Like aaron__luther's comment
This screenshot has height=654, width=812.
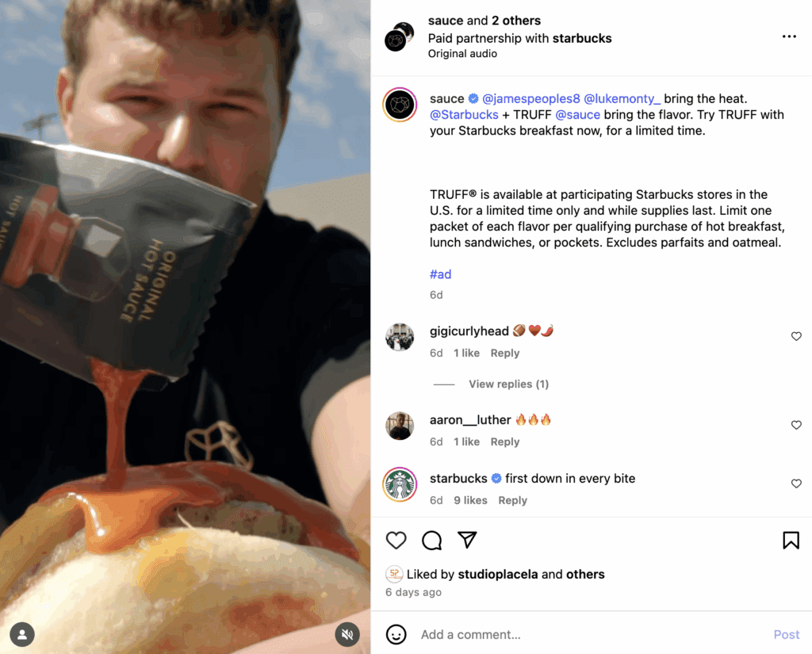(796, 425)
